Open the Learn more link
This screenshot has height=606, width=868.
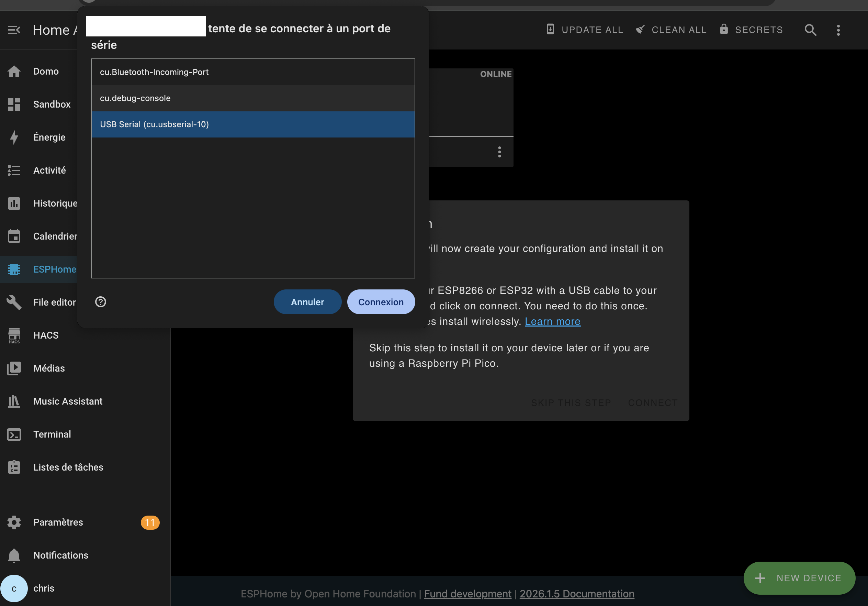pyautogui.click(x=552, y=321)
